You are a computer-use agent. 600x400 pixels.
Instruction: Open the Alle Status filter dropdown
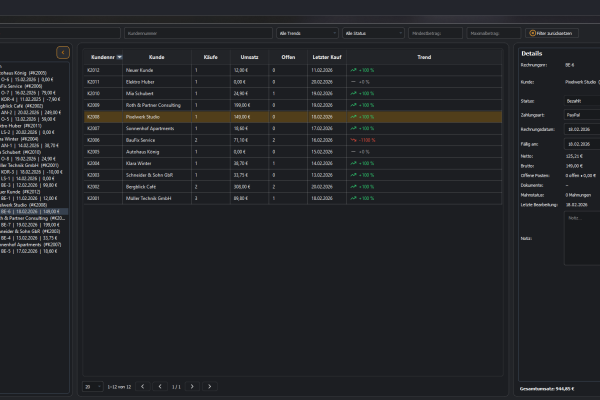pyautogui.click(x=373, y=33)
